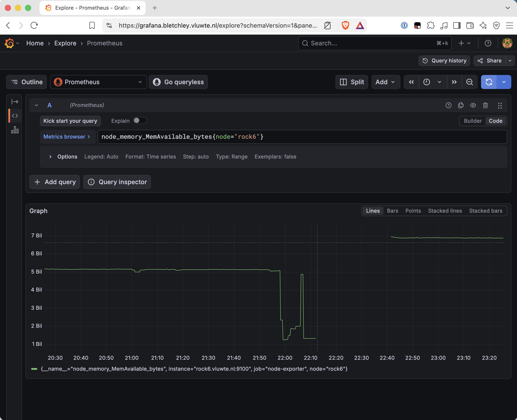Select Points graph style
The width and height of the screenshot is (517, 420).
coord(413,211)
